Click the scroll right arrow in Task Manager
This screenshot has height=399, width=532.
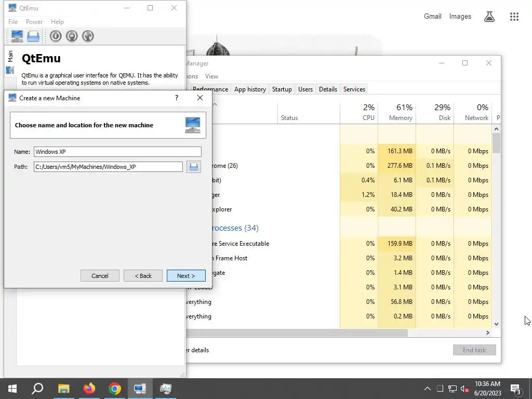488,333
